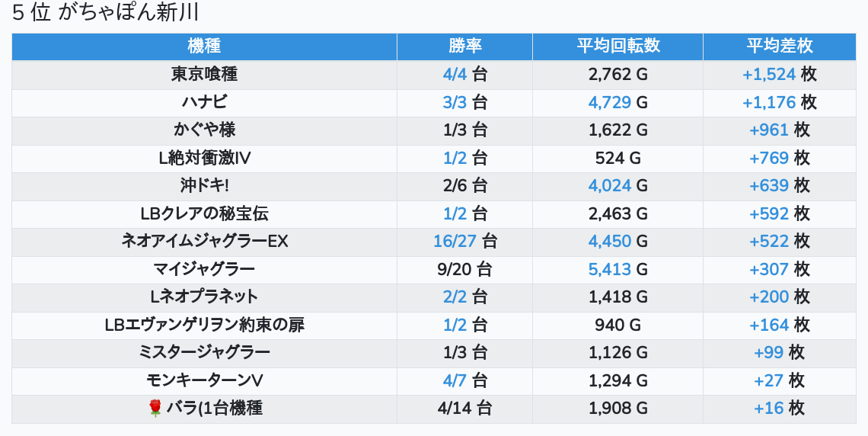Click the rose icon beside バラ
The height and width of the screenshot is (436, 868).
point(155,409)
